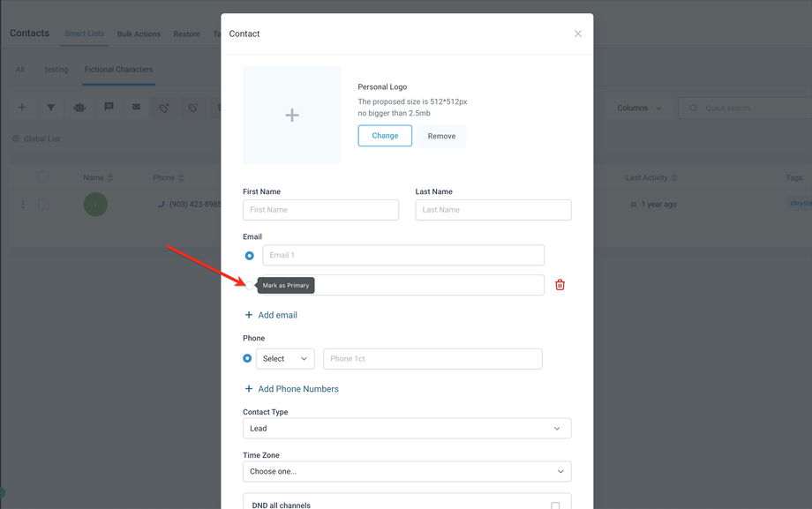Click the send SMS chat bubble icon
This screenshot has width=812, height=509.
click(109, 108)
